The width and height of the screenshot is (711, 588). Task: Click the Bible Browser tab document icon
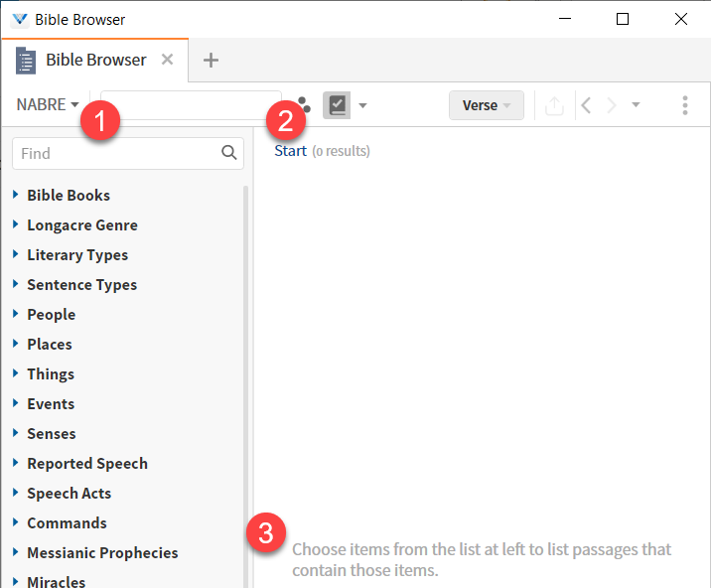26,61
